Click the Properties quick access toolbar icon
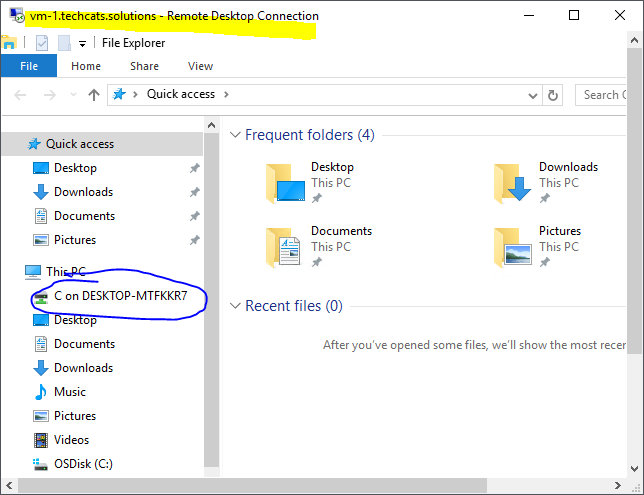This screenshot has width=644, height=495. 42,43
